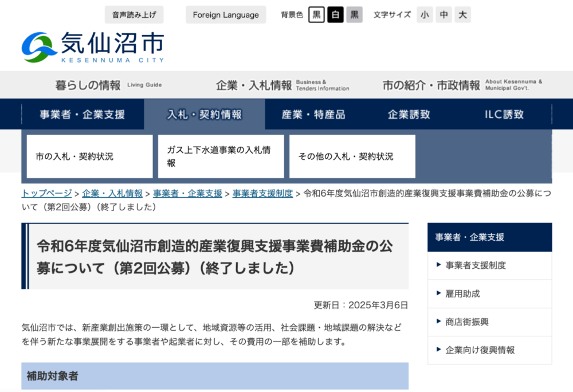The height and width of the screenshot is (392, 573).
Task: Click the arrow icon beside 雇用助成
Action: pyautogui.click(x=439, y=293)
